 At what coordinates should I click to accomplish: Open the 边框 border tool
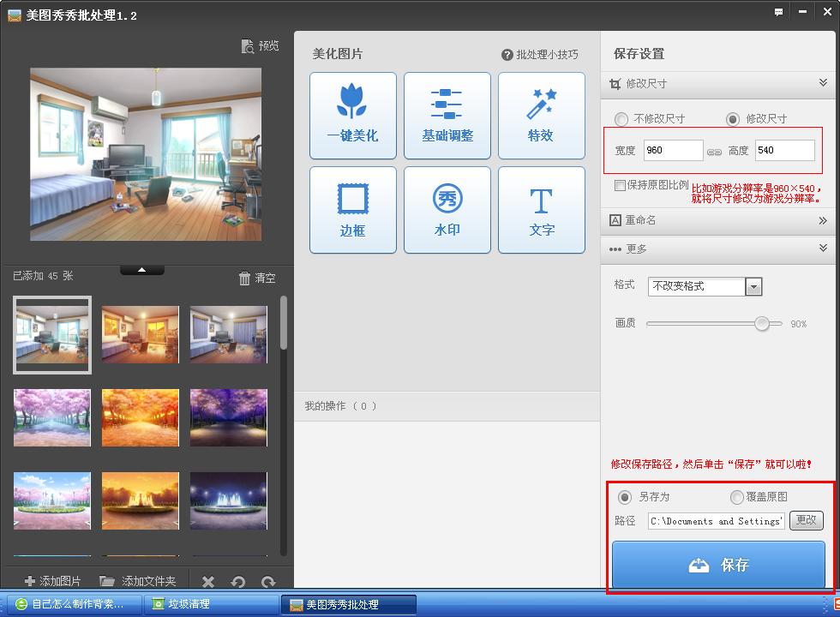pyautogui.click(x=353, y=210)
